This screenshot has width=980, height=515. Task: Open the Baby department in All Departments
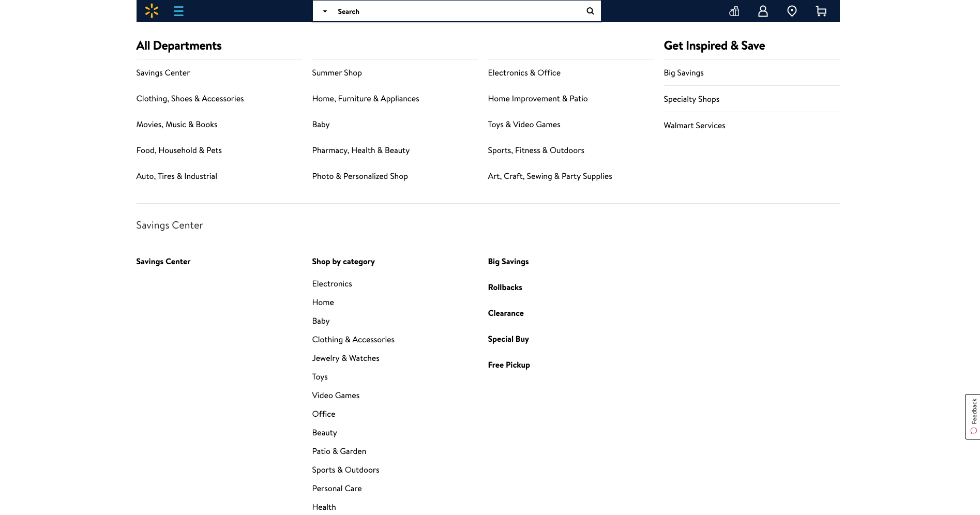(321, 125)
